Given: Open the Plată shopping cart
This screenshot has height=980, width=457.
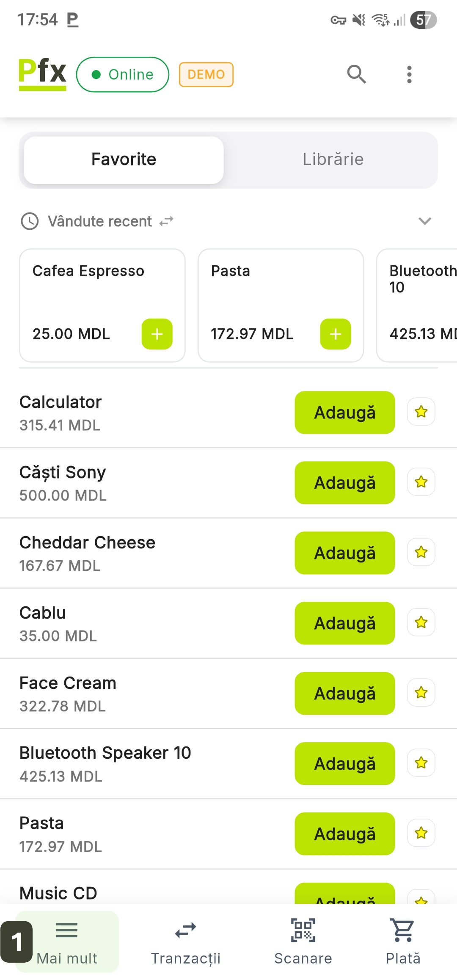Looking at the screenshot, I should pyautogui.click(x=403, y=941).
